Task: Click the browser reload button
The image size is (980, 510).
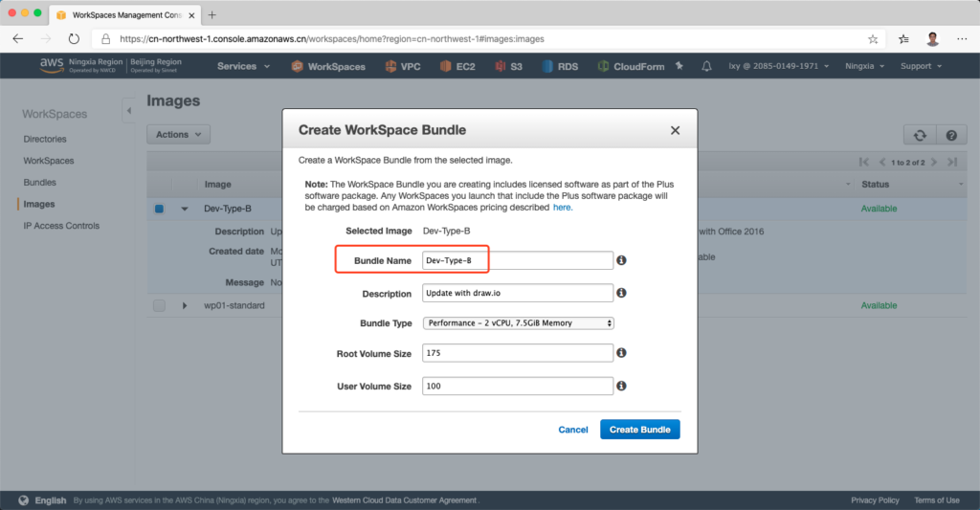Action: [74, 39]
